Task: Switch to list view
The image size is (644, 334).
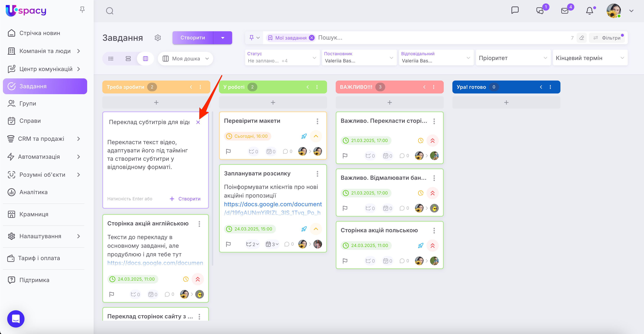Action: 111,59
